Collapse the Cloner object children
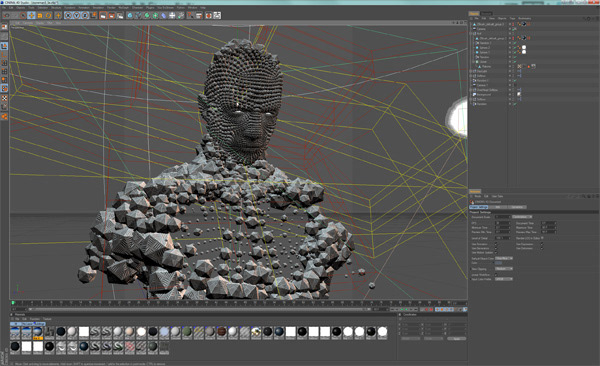This screenshot has height=366, width=600. click(x=473, y=62)
